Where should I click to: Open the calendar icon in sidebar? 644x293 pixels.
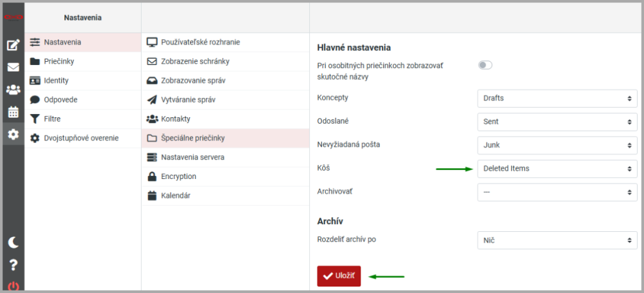tap(13, 112)
